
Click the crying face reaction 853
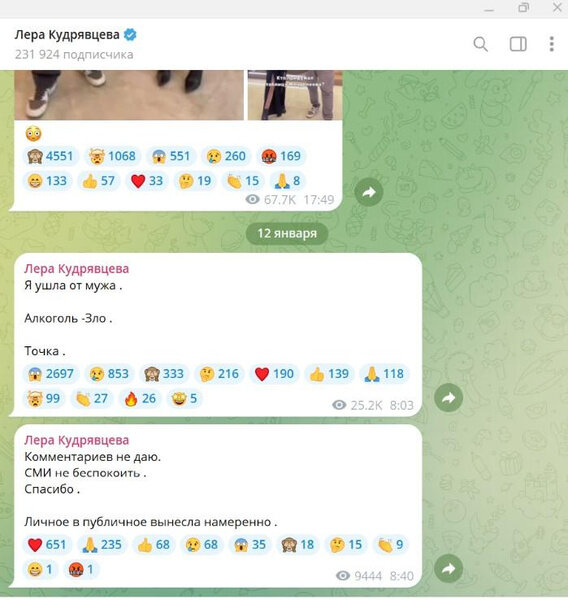109,374
